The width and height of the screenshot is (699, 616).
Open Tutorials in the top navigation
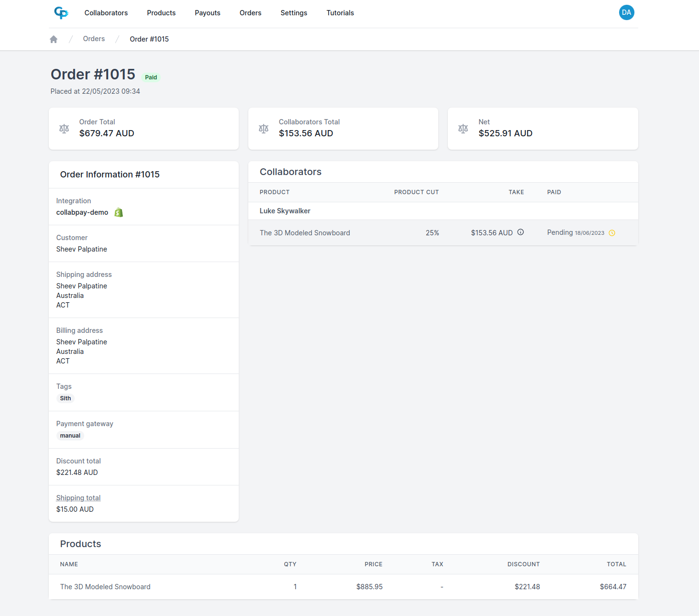[340, 13]
